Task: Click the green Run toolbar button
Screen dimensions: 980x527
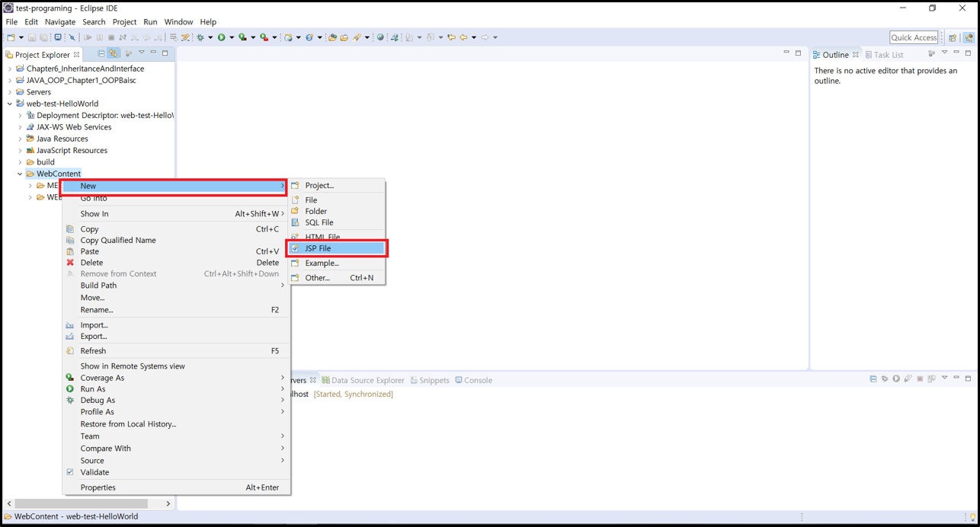Action: click(221, 37)
